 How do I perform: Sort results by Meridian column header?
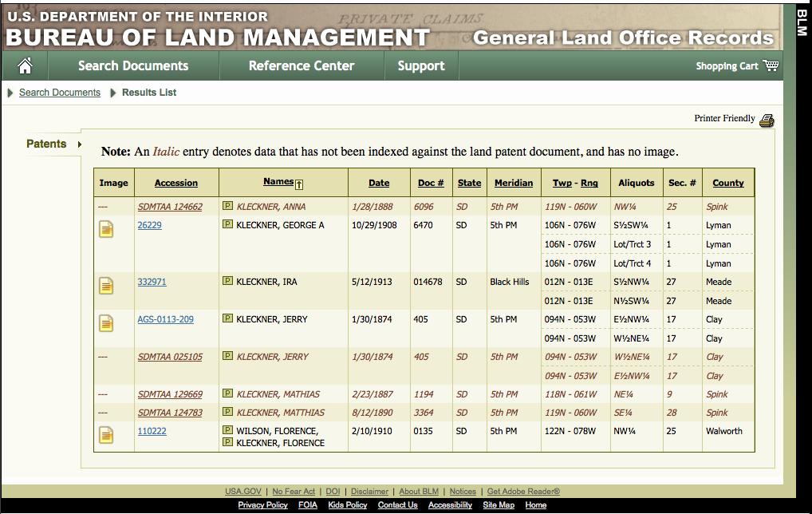pos(513,183)
